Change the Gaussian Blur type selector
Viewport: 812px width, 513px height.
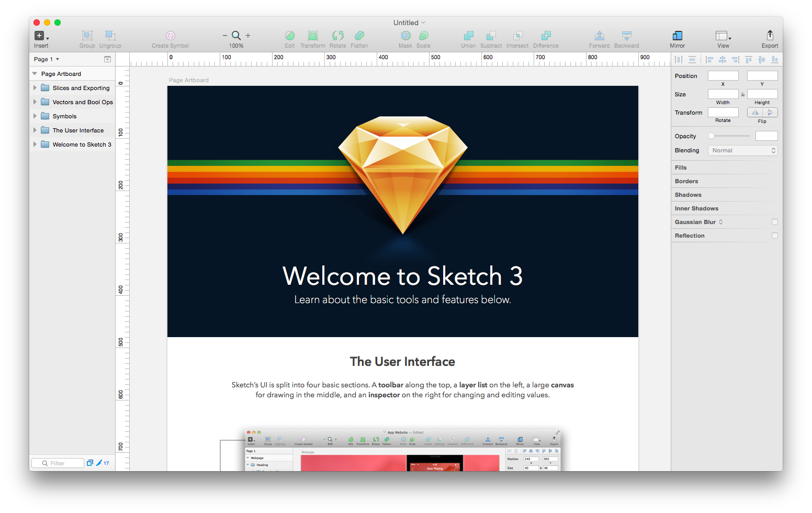pyautogui.click(x=721, y=222)
